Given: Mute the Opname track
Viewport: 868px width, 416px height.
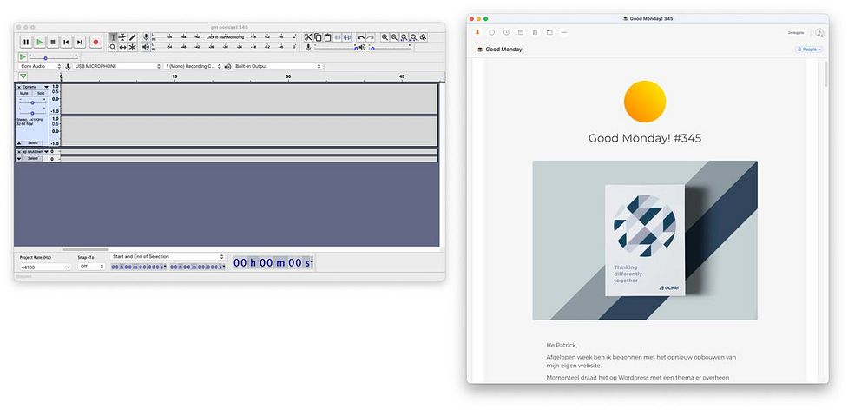Looking at the screenshot, I should coord(24,93).
